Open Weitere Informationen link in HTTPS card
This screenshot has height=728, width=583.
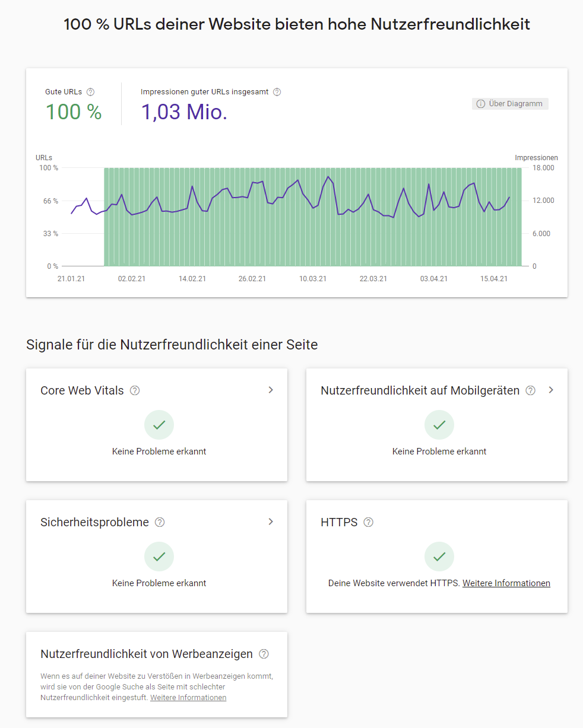coord(506,583)
